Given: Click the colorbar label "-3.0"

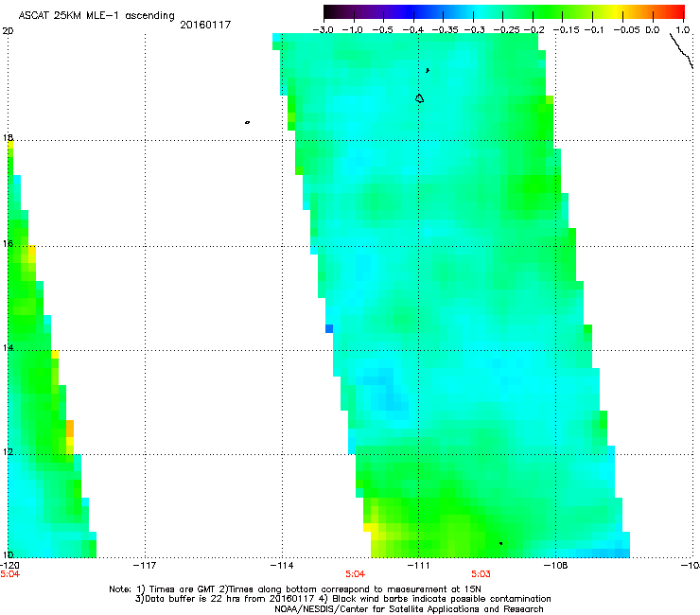Looking at the screenshot, I should [323, 30].
